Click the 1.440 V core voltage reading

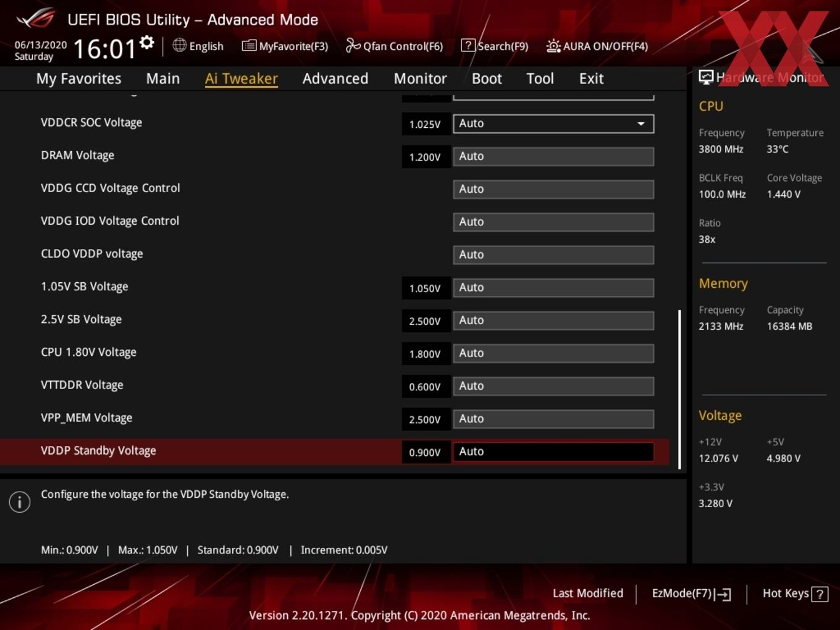tap(783, 194)
